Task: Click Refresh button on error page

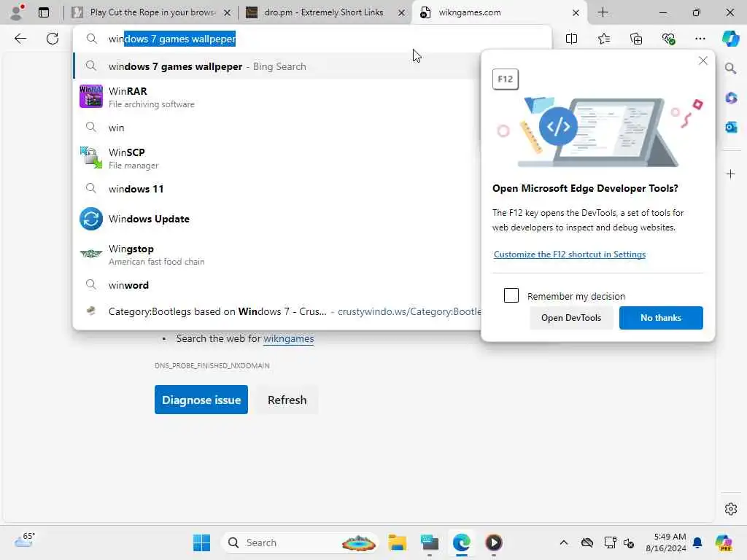Action: click(x=287, y=400)
